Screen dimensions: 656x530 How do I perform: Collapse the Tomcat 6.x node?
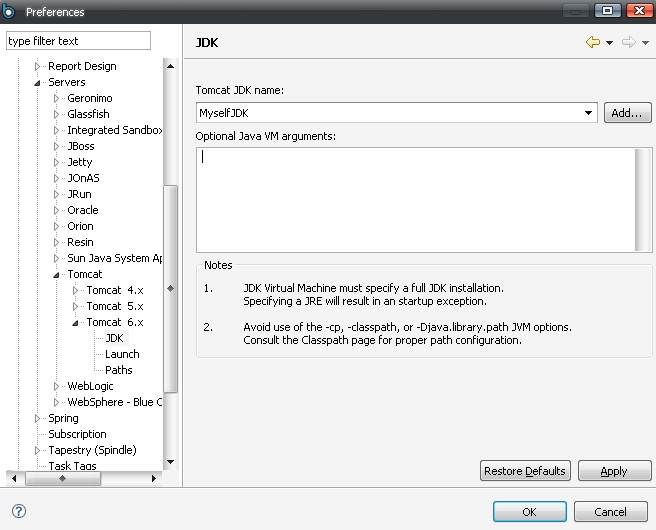pos(75,323)
